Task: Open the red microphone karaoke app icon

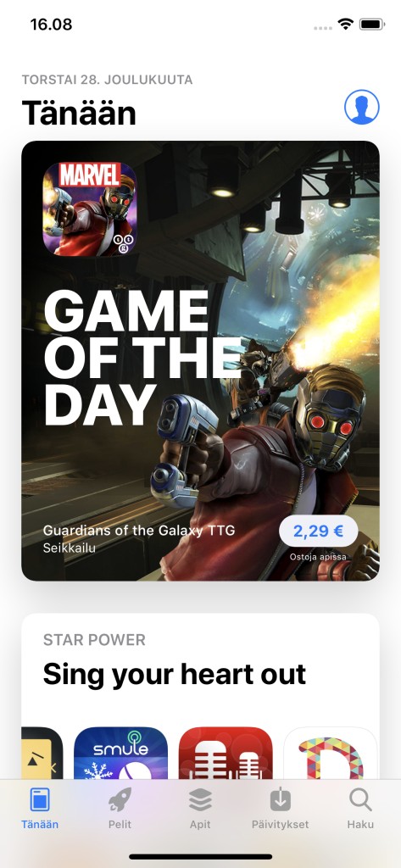Action: point(226,754)
